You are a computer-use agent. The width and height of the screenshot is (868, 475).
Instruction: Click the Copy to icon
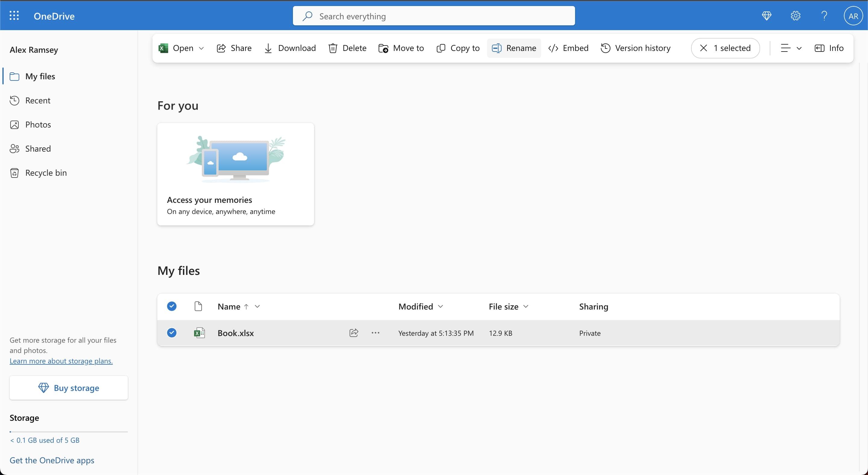[x=441, y=48]
